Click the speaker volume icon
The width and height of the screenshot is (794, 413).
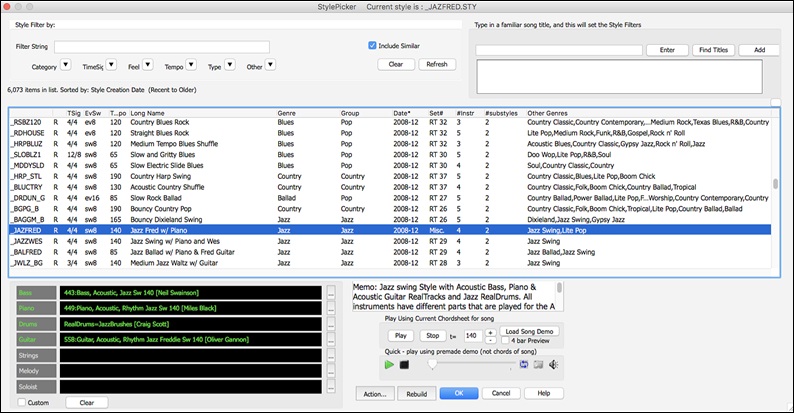tap(553, 364)
